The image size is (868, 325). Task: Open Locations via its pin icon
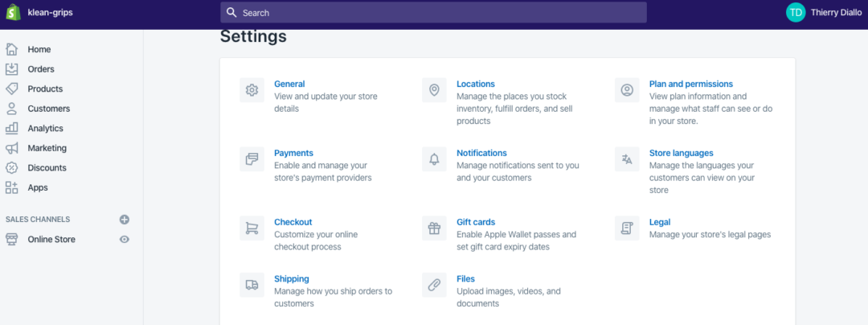(434, 89)
